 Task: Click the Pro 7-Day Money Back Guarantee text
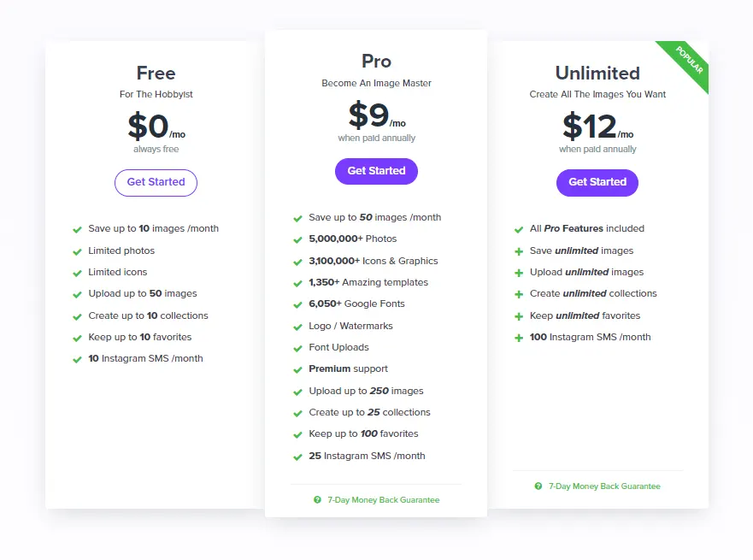pyautogui.click(x=383, y=499)
